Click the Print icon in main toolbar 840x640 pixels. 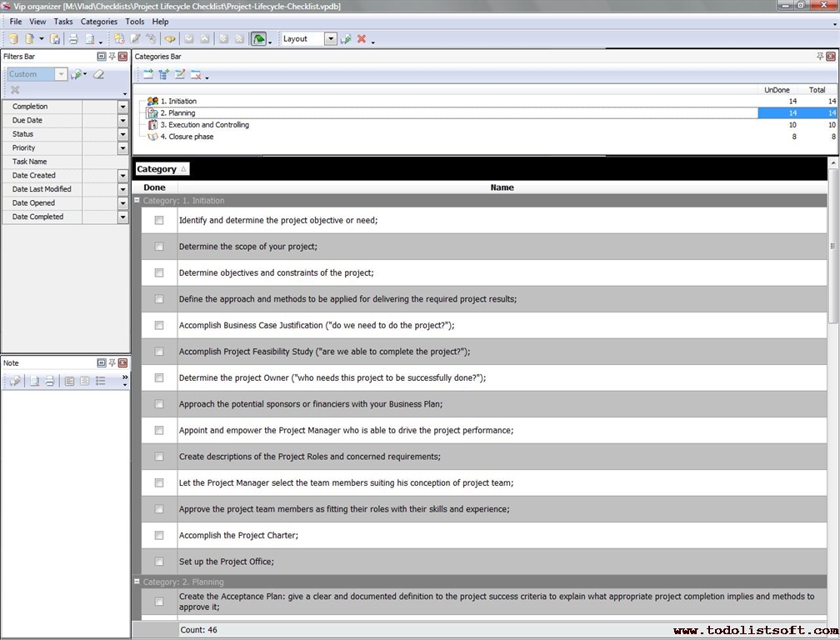tap(73, 39)
